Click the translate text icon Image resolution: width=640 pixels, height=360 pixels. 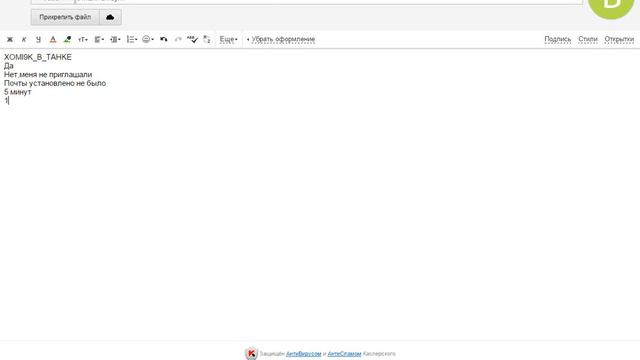point(207,40)
